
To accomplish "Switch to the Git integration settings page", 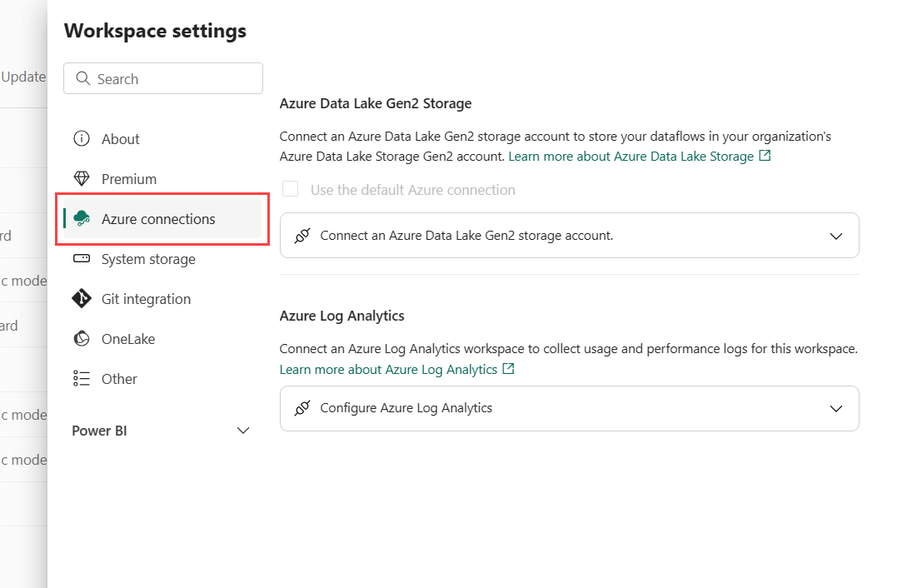I will (146, 299).
